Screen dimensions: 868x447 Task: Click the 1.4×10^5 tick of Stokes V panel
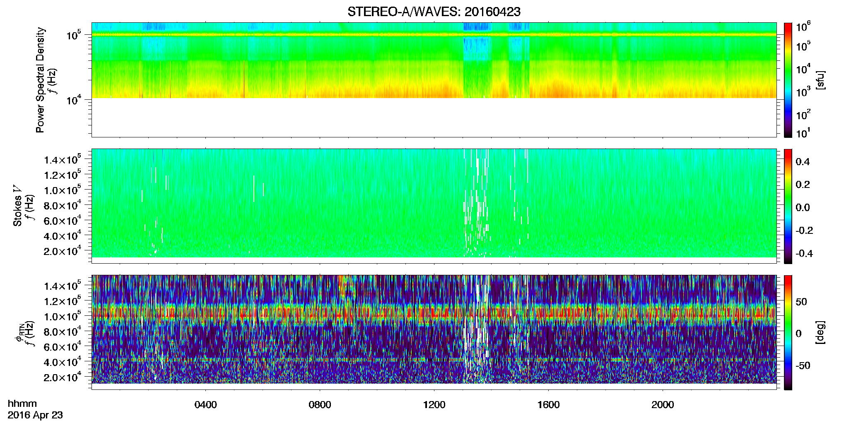[63, 159]
